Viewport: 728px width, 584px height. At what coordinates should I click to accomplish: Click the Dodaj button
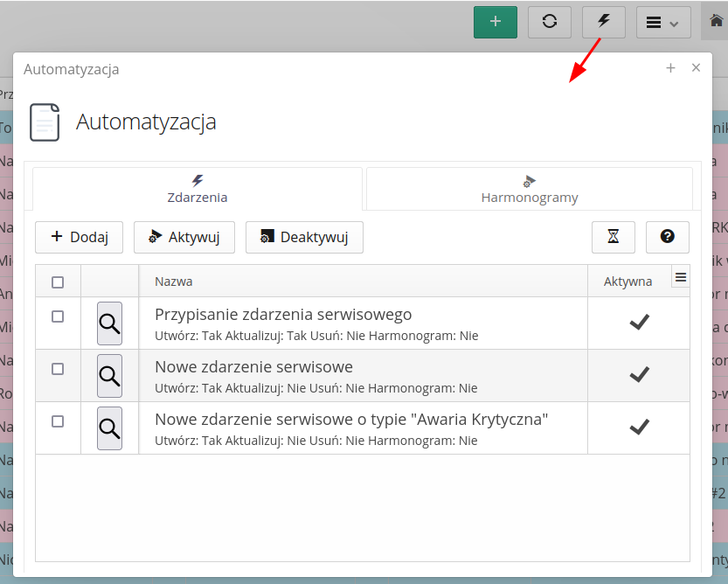[x=80, y=237]
